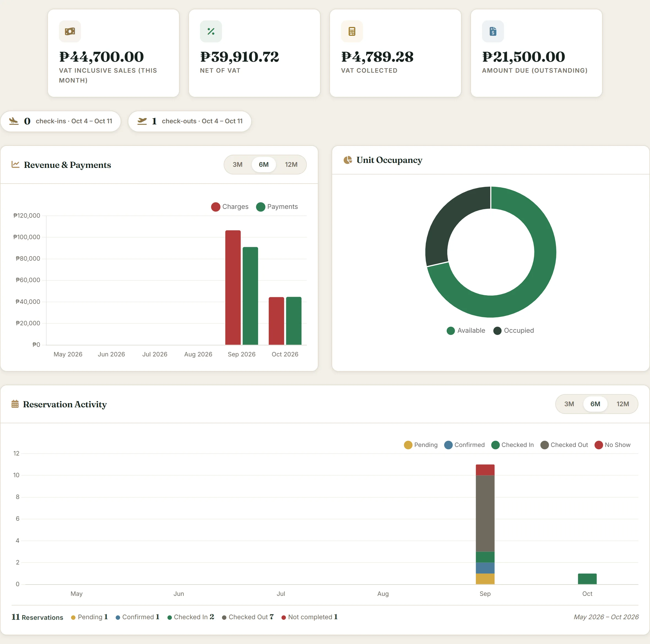650x644 pixels.
Task: Select 6M range in Revenue & Payments
Action: (x=264, y=164)
